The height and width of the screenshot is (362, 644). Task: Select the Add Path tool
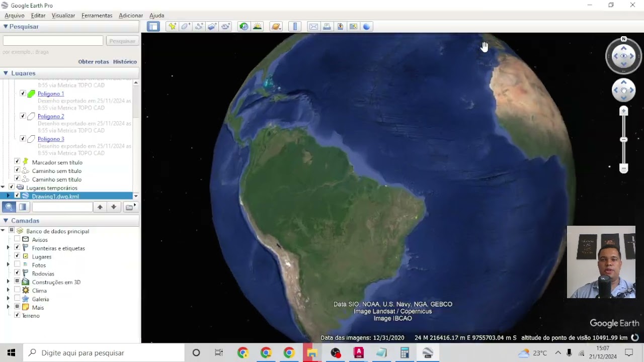[199, 27]
